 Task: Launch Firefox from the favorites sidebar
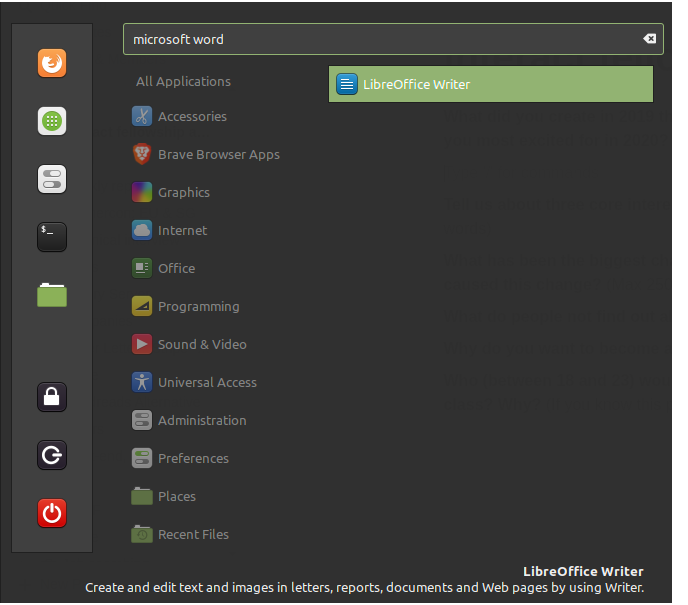pyautogui.click(x=52, y=63)
